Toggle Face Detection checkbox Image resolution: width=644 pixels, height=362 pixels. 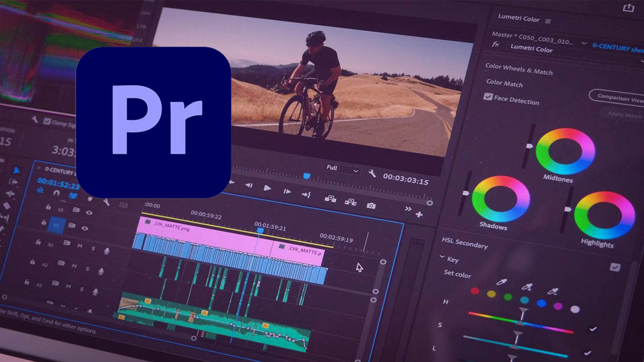tap(488, 97)
